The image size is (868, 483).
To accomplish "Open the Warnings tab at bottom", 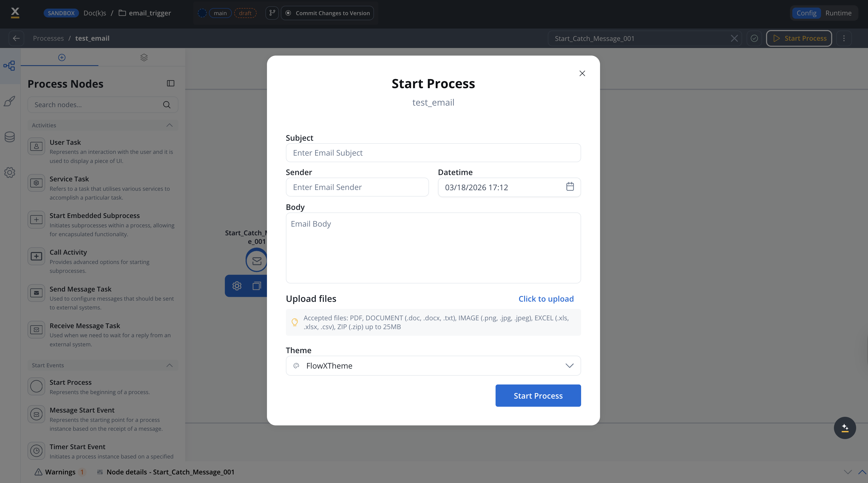I will point(60,472).
